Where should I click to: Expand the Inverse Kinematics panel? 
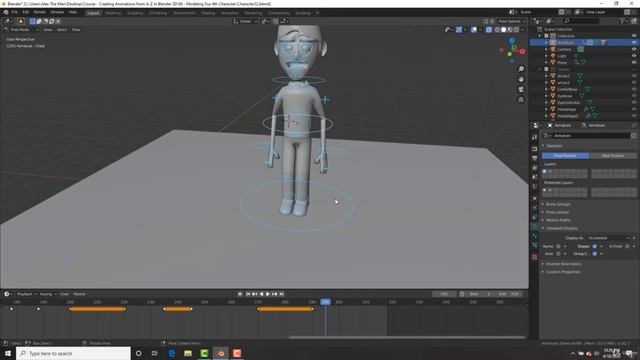pyautogui.click(x=563, y=264)
